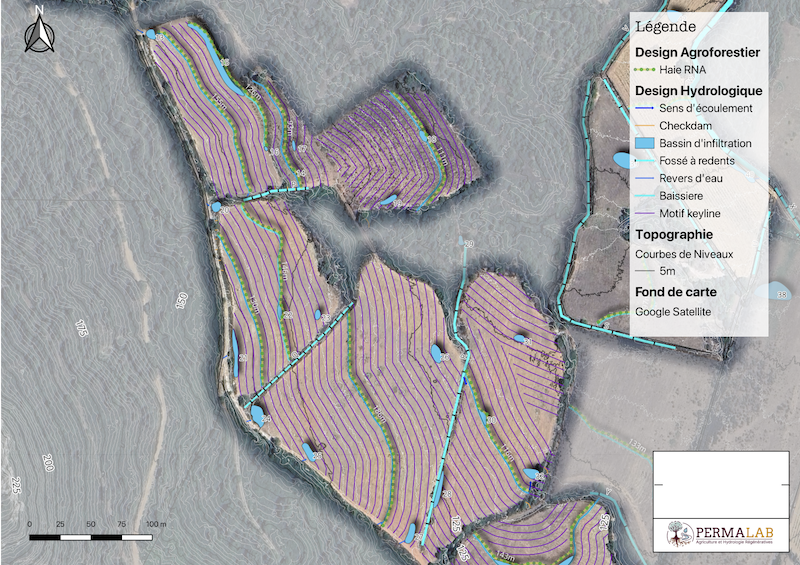Select the Design Agroforestier legend heading
This screenshot has height=565, width=800.
(698, 52)
